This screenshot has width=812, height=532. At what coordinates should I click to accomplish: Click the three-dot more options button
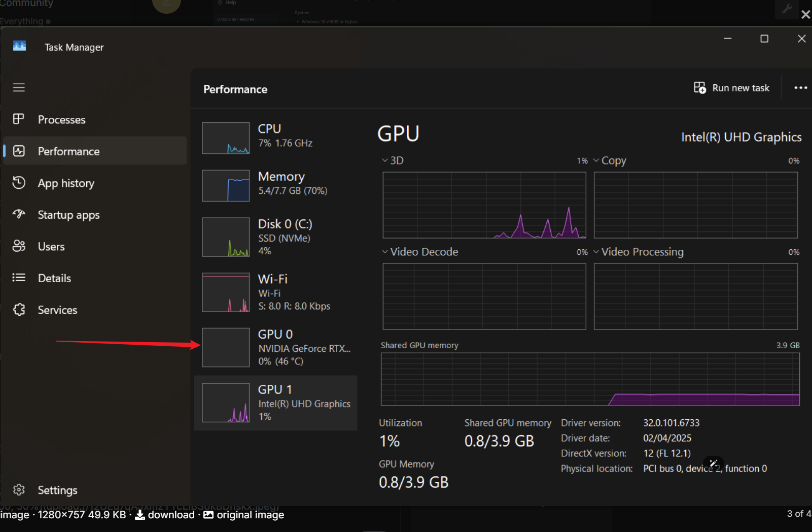pyautogui.click(x=800, y=88)
